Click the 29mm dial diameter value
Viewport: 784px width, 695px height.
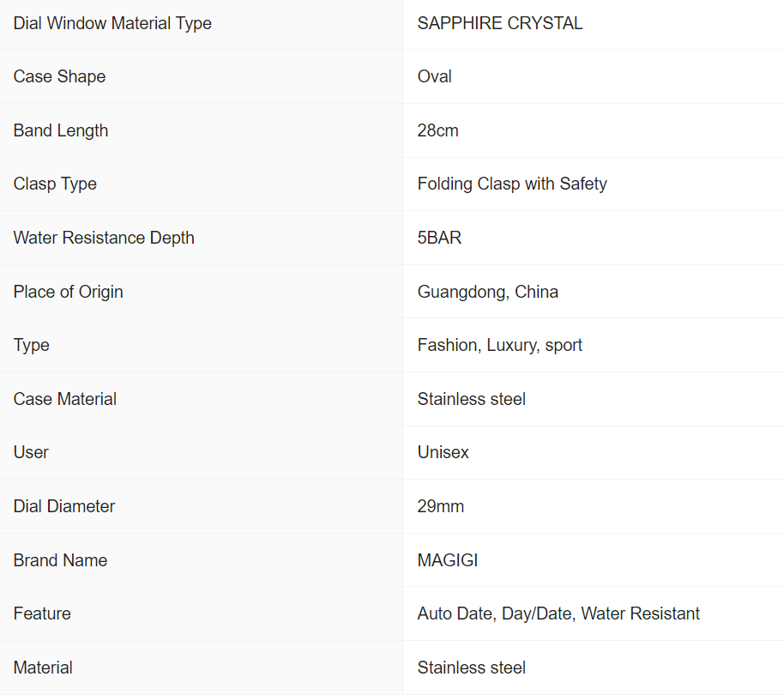[440, 506]
